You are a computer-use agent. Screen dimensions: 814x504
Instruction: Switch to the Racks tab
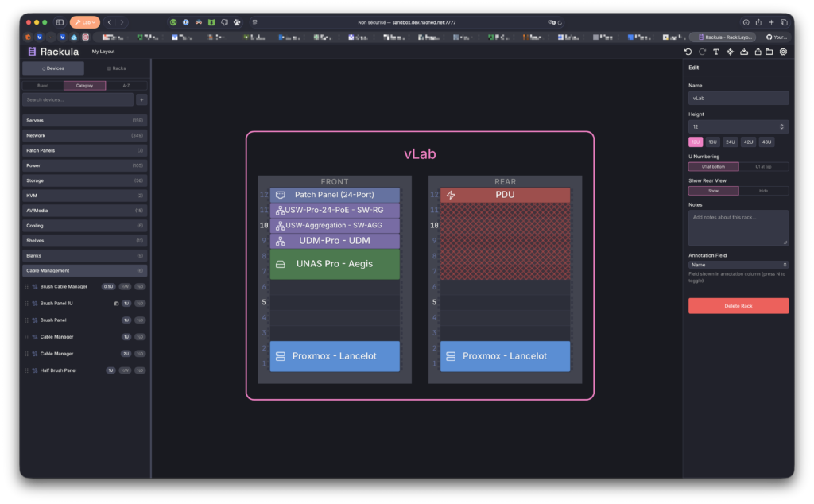[116, 68]
